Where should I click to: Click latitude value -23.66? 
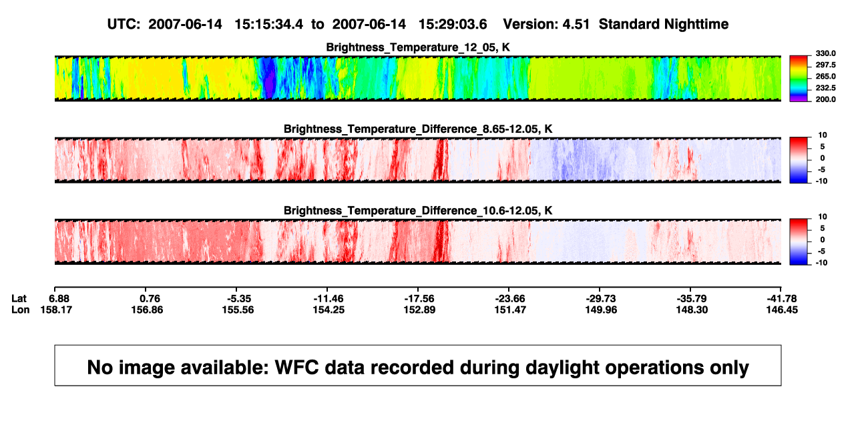point(510,298)
